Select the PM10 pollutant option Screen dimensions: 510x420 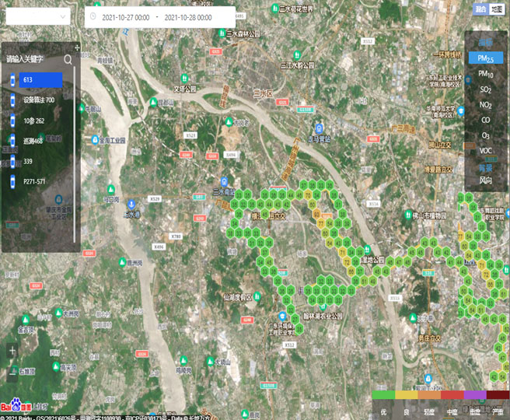(x=486, y=74)
